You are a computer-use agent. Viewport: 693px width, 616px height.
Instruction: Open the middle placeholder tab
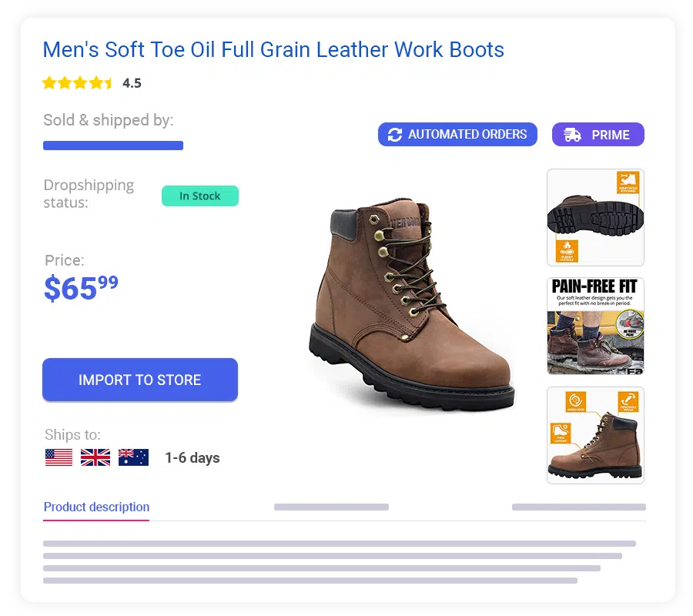(331, 507)
